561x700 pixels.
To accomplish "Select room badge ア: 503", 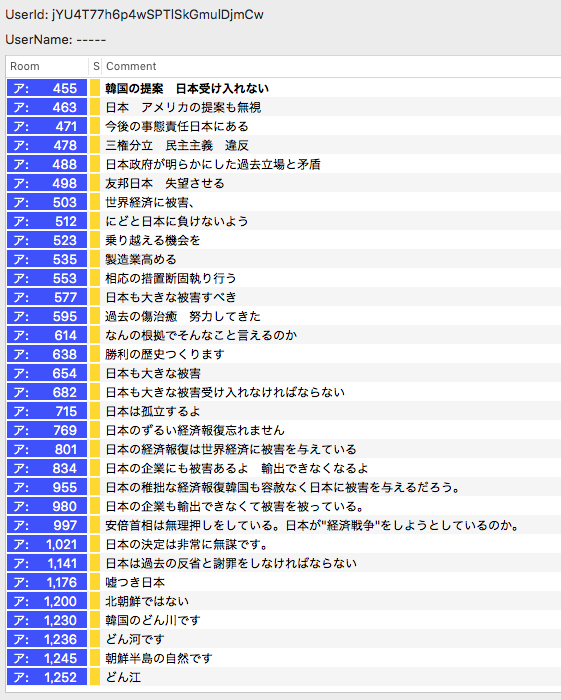I will pos(47,202).
